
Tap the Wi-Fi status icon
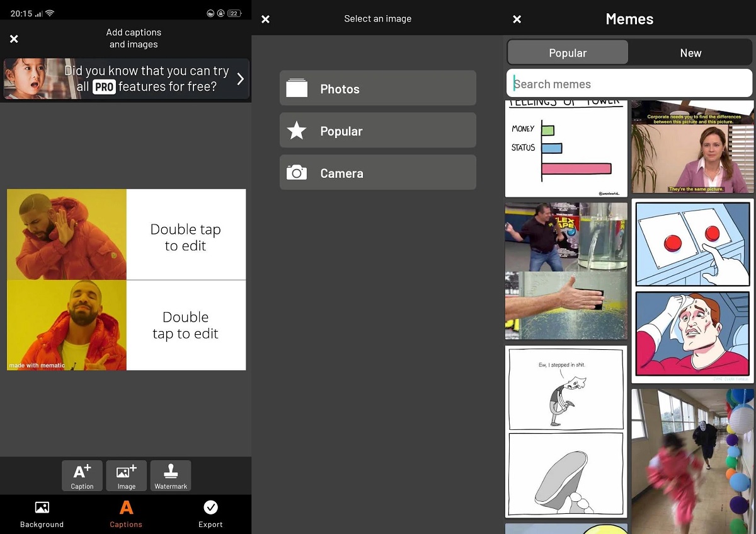(x=50, y=13)
